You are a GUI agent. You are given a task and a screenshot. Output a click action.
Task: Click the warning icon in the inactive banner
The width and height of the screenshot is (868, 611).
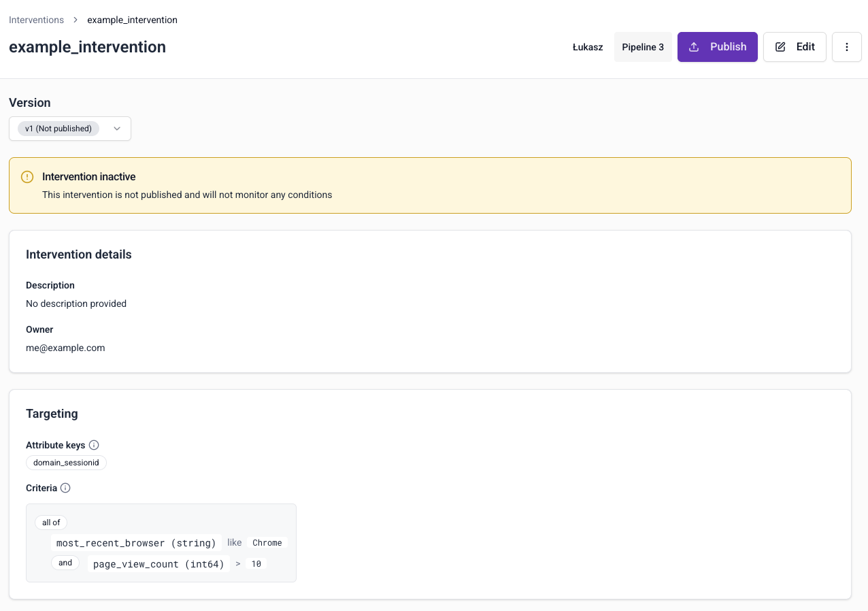[27, 176]
